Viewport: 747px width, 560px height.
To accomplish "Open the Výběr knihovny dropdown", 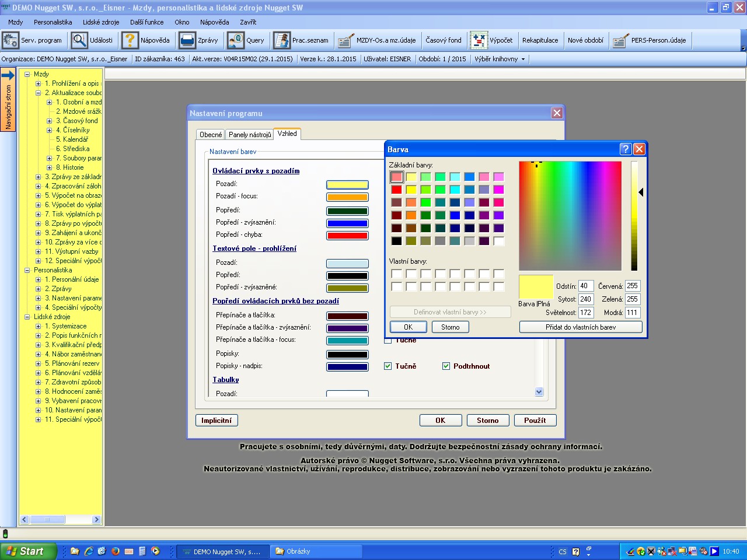I will click(500, 59).
